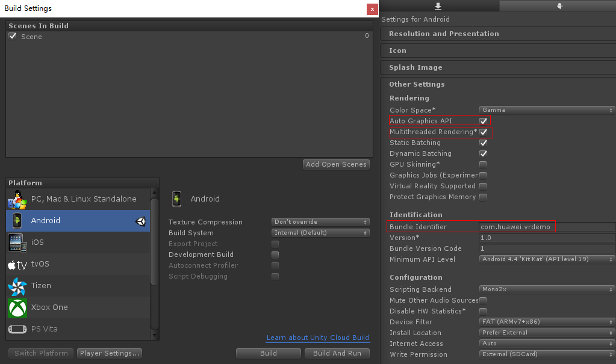Switch to the download icon settings tab
Viewport: 616px width, 364px height.
click(x=438, y=5)
